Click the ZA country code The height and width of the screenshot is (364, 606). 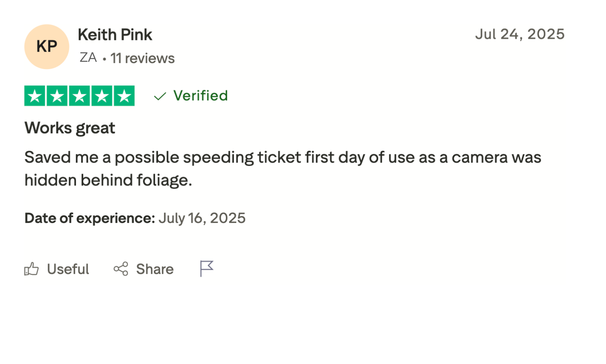click(x=88, y=57)
